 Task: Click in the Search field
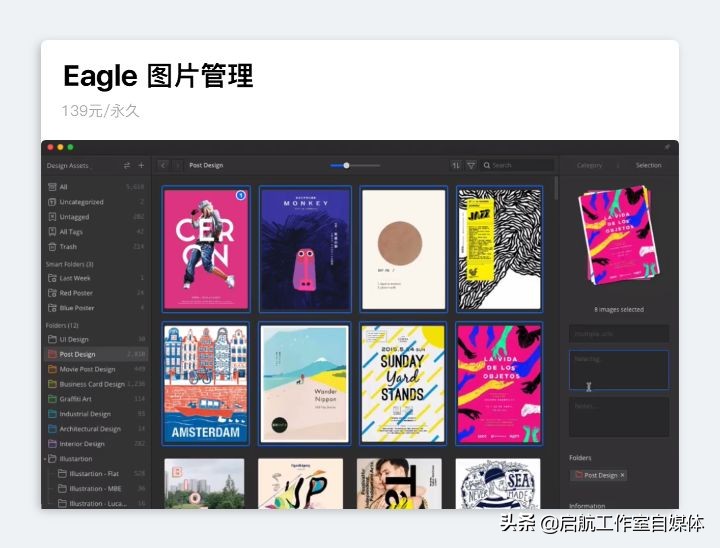click(518, 165)
